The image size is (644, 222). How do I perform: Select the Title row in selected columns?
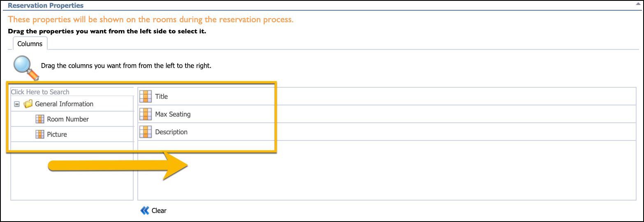(x=387, y=96)
